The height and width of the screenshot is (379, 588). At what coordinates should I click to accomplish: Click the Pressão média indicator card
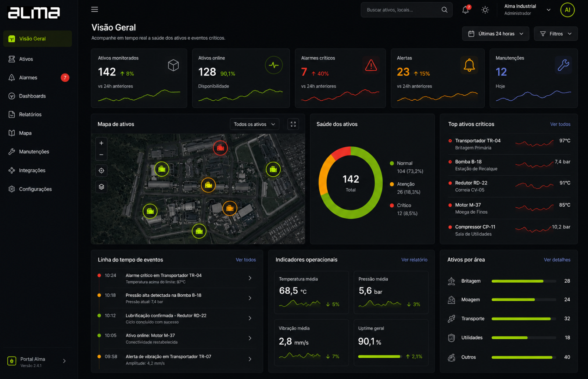click(391, 293)
